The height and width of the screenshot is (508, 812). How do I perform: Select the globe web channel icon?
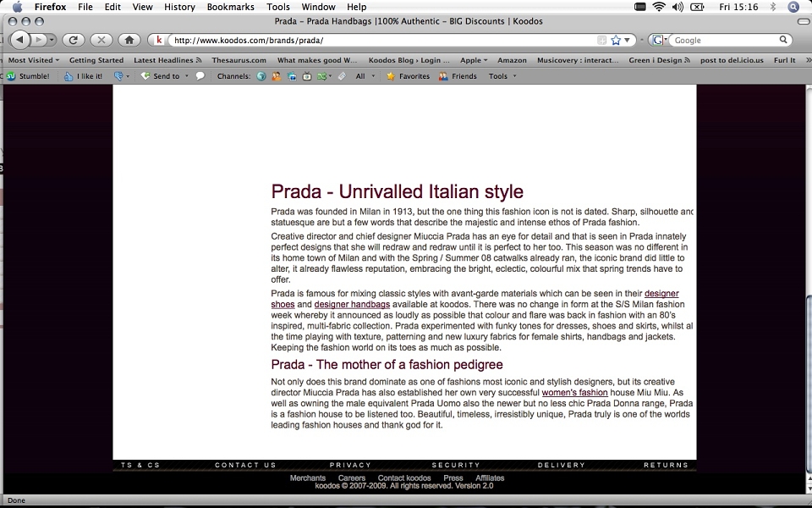pyautogui.click(x=261, y=76)
